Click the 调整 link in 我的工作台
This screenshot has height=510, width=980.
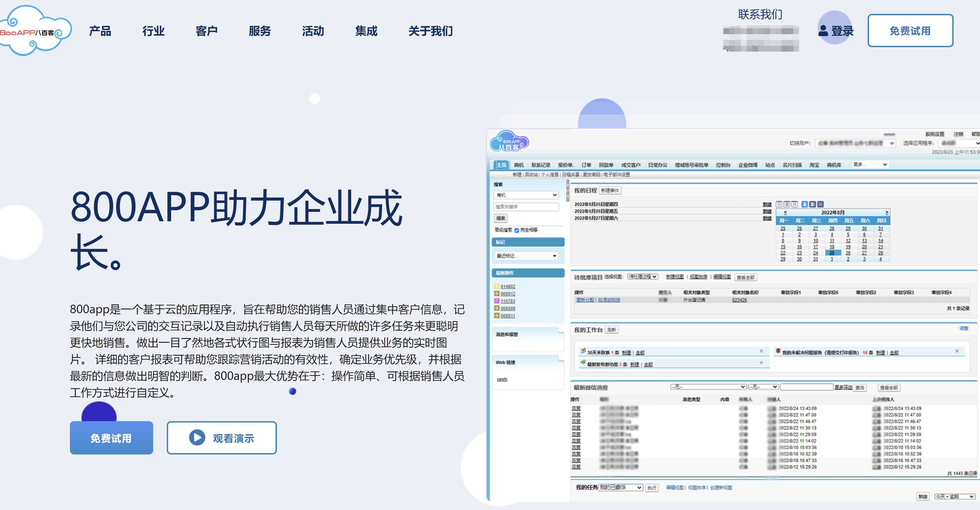tap(964, 328)
